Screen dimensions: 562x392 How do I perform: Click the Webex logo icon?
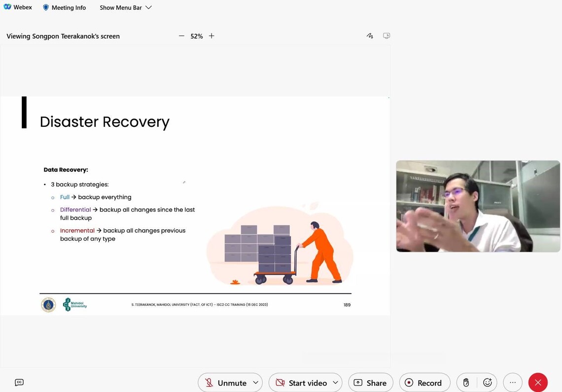pos(7,7)
